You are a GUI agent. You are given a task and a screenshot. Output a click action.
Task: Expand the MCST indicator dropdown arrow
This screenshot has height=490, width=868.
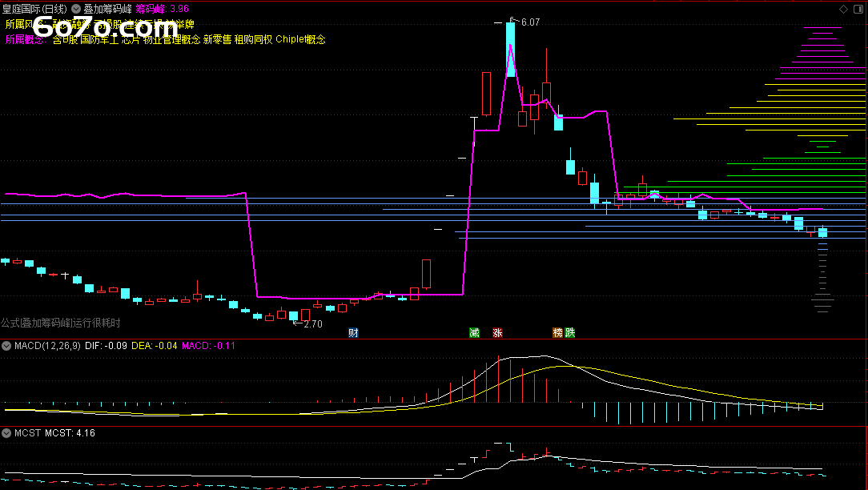[x=6, y=433]
